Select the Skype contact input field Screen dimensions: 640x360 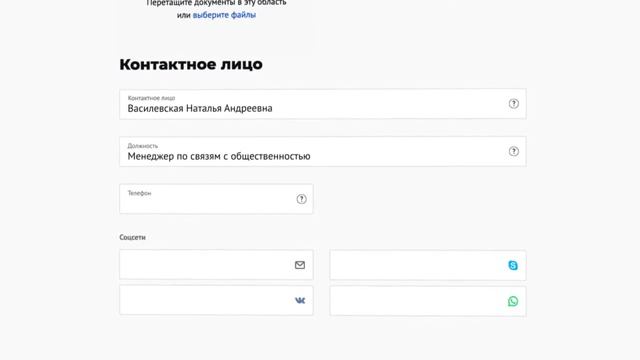tap(428, 265)
